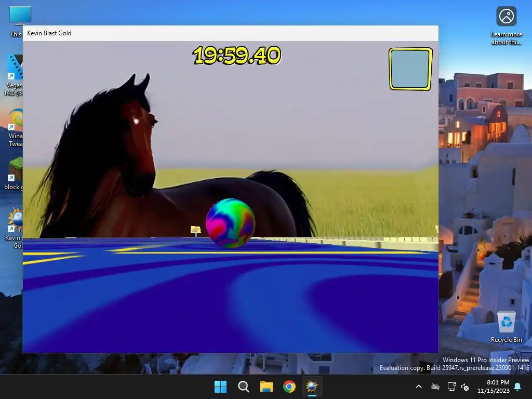Open File Explorer from taskbar
The image size is (532, 399).
pyautogui.click(x=267, y=387)
